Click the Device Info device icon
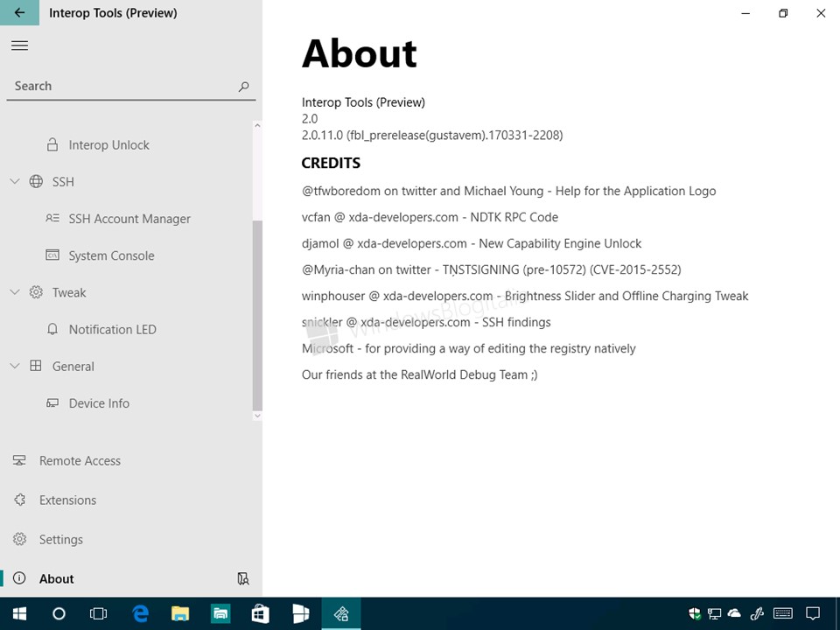The image size is (840, 630). [52, 402]
